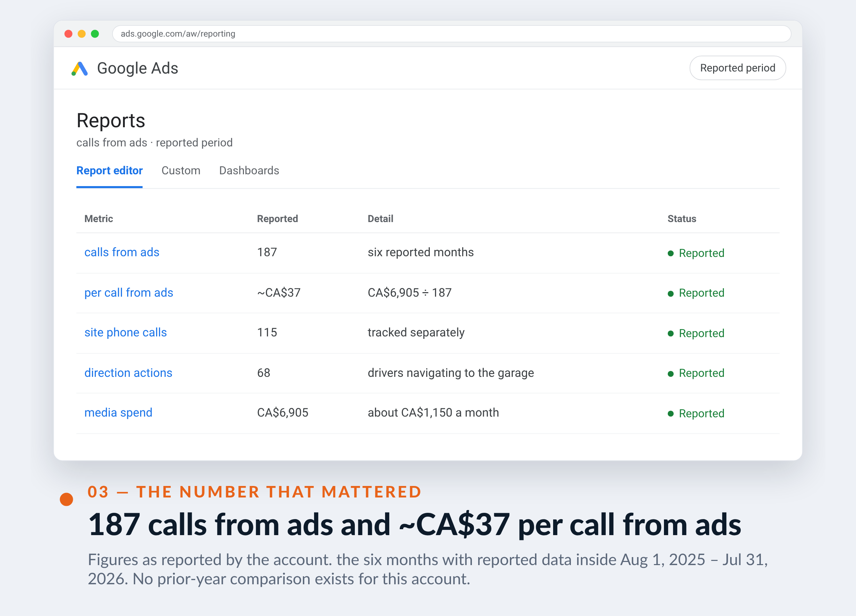Select the CA$6,905 reported value
Screen dimensions: 856x616
[x=283, y=412]
